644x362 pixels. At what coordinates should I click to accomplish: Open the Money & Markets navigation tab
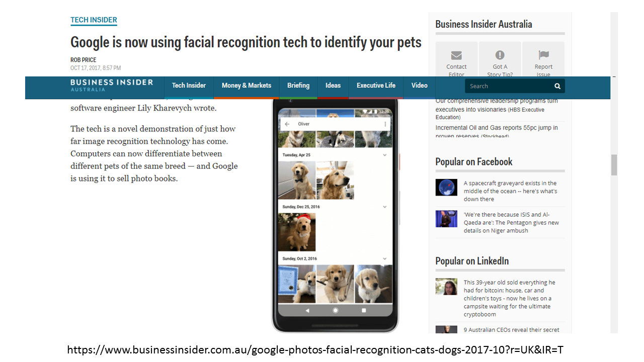tap(247, 85)
